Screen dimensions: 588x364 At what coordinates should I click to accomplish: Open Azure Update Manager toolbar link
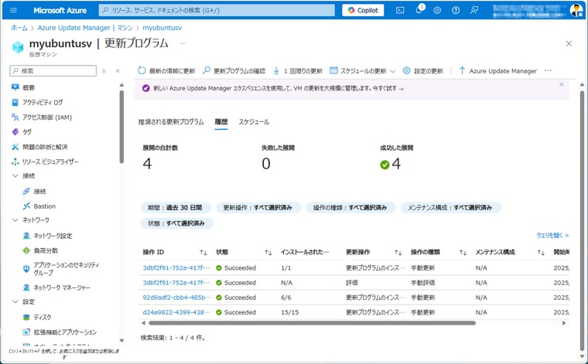click(498, 71)
